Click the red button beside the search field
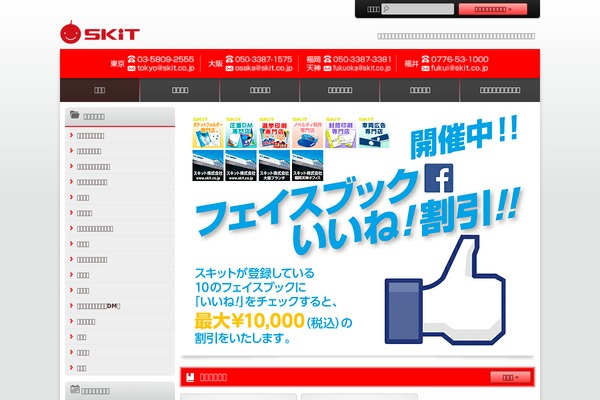This screenshot has height=400, width=600. [493, 9]
